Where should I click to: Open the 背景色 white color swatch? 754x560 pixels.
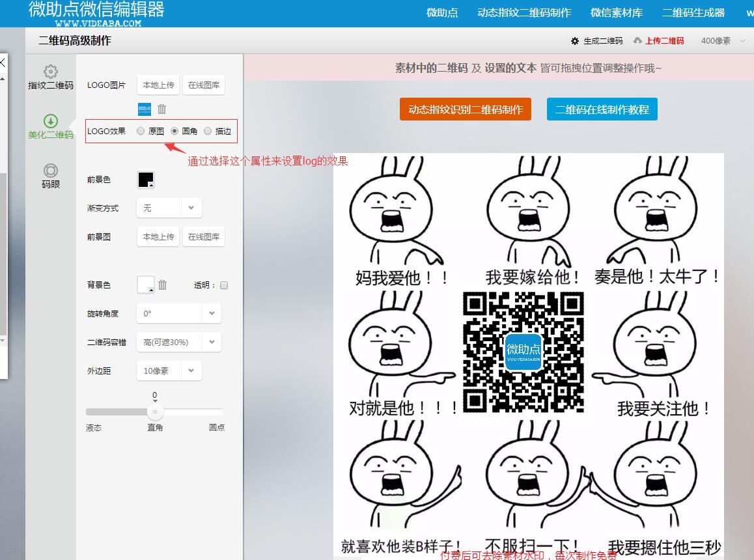146,285
